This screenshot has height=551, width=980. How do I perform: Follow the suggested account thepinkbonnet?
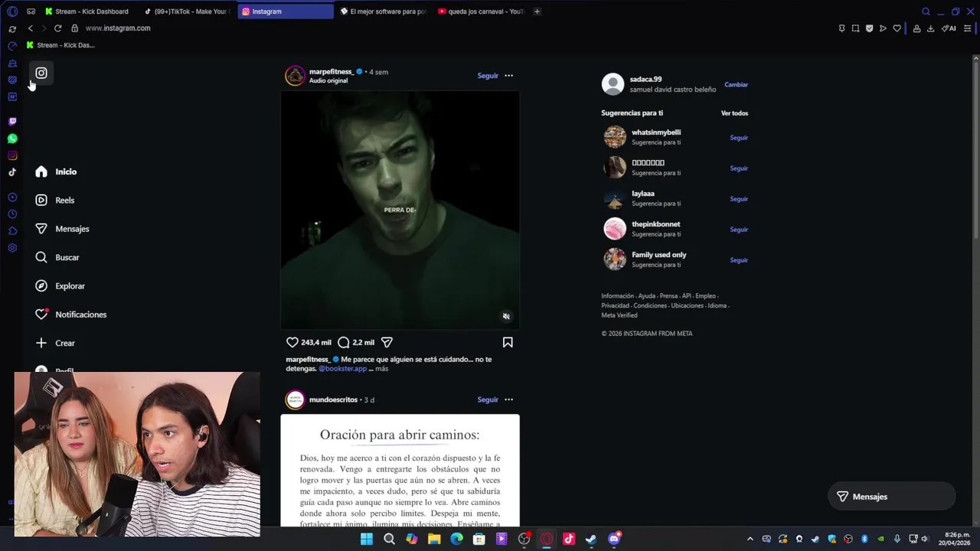[x=739, y=230]
